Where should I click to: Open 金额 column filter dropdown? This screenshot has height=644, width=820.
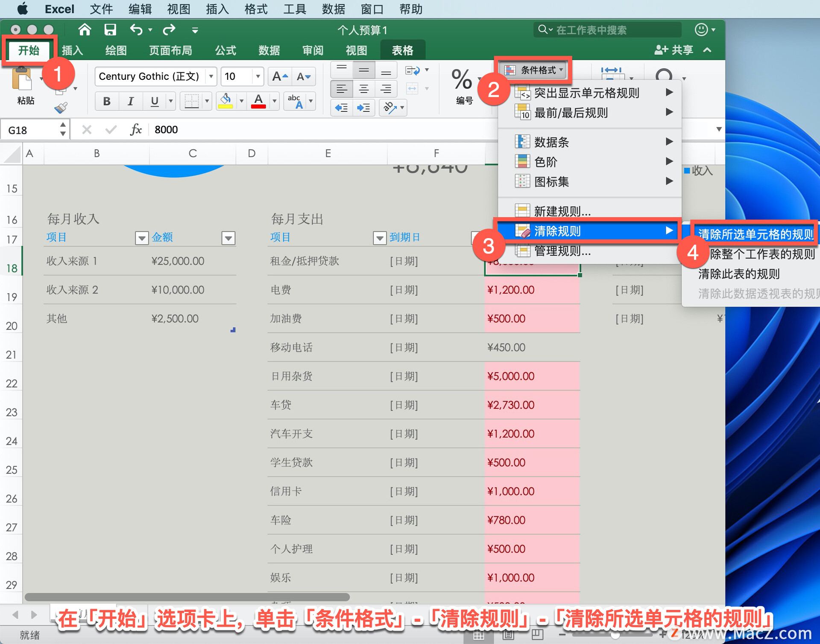pyautogui.click(x=228, y=238)
